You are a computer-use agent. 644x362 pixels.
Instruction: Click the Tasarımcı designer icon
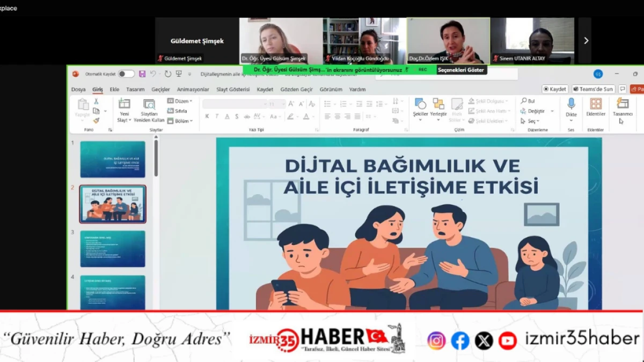pyautogui.click(x=623, y=104)
